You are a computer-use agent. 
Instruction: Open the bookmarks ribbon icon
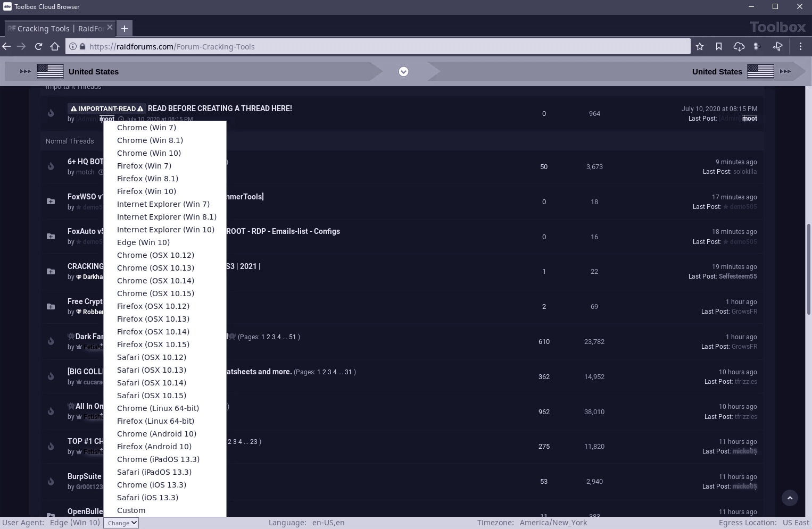[x=719, y=47]
